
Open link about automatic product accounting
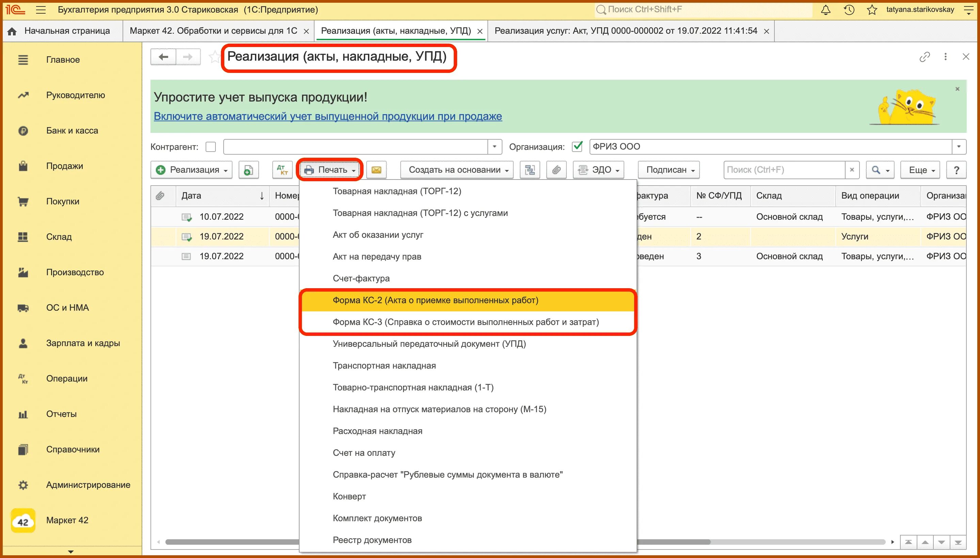point(328,117)
